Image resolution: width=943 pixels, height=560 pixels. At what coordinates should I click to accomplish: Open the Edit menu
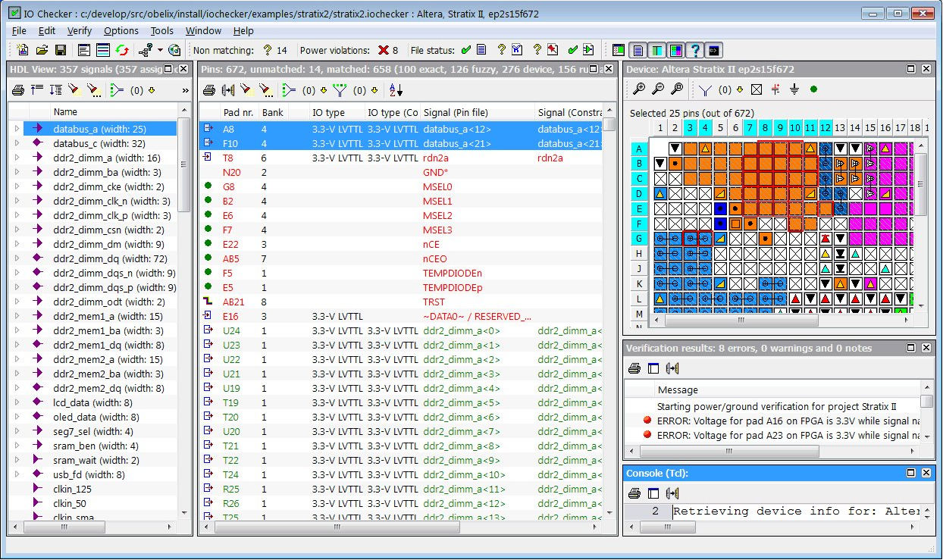click(47, 31)
